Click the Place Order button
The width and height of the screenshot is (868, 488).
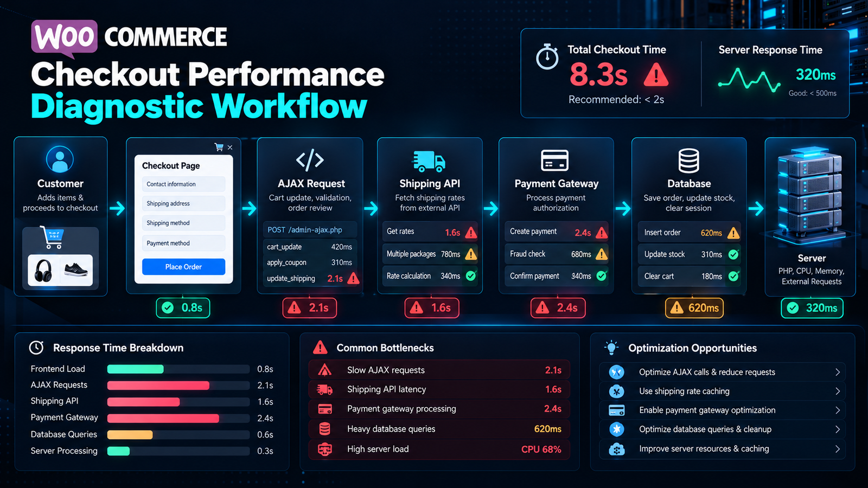pos(183,267)
